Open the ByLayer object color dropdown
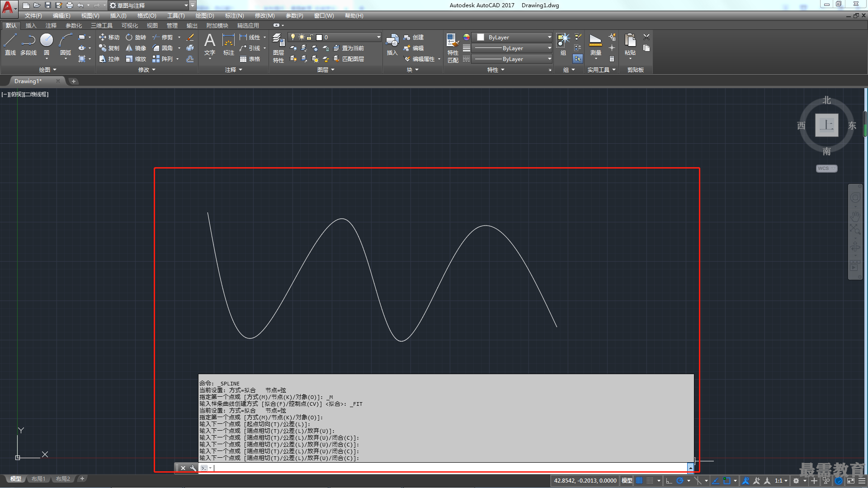Viewport: 868px width, 488px height. point(513,37)
